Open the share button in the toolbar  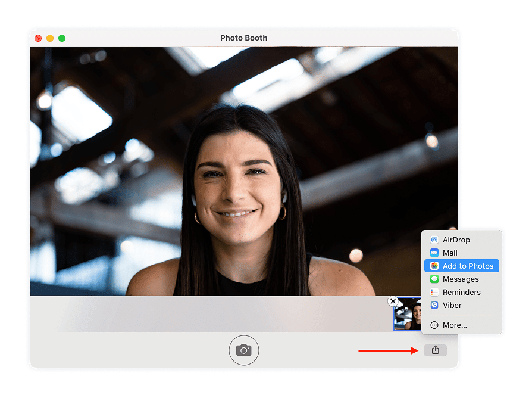pos(435,350)
